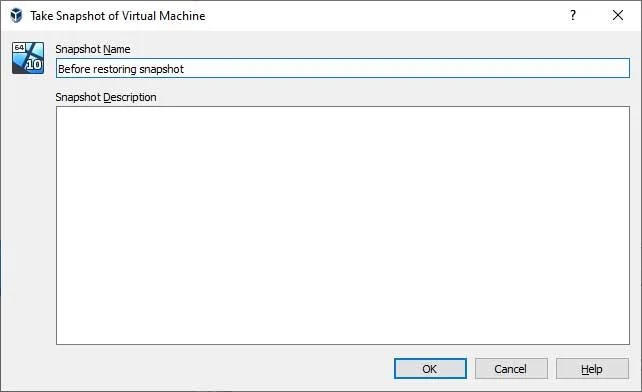Cancel the snapshot dialog
Viewport: 642px width, 392px height.
click(511, 369)
